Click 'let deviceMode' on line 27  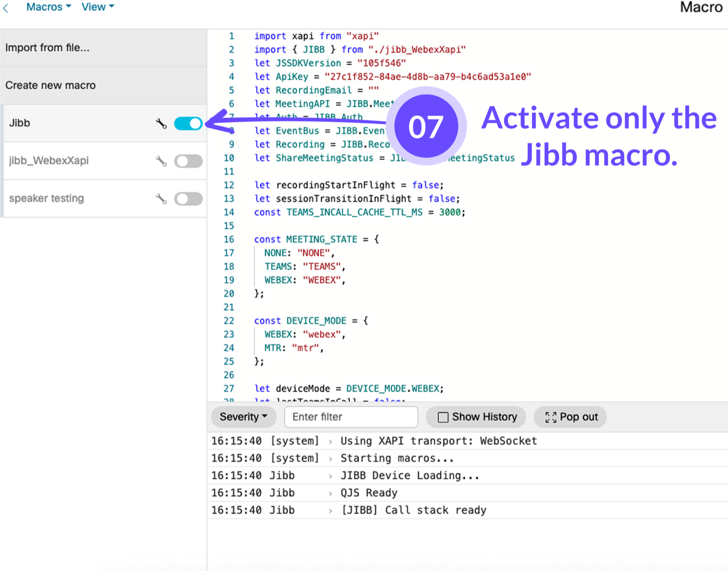click(x=292, y=389)
